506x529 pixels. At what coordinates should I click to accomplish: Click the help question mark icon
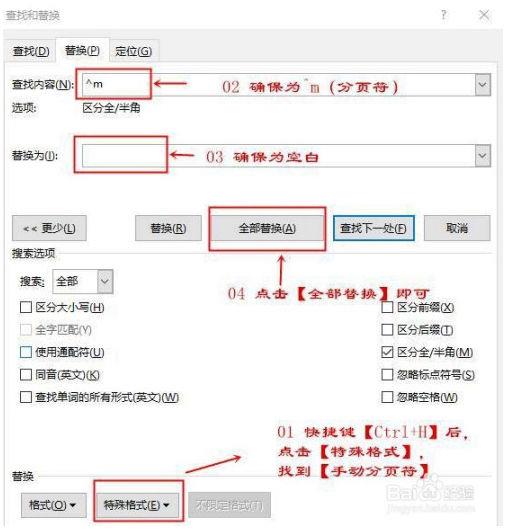point(444,15)
